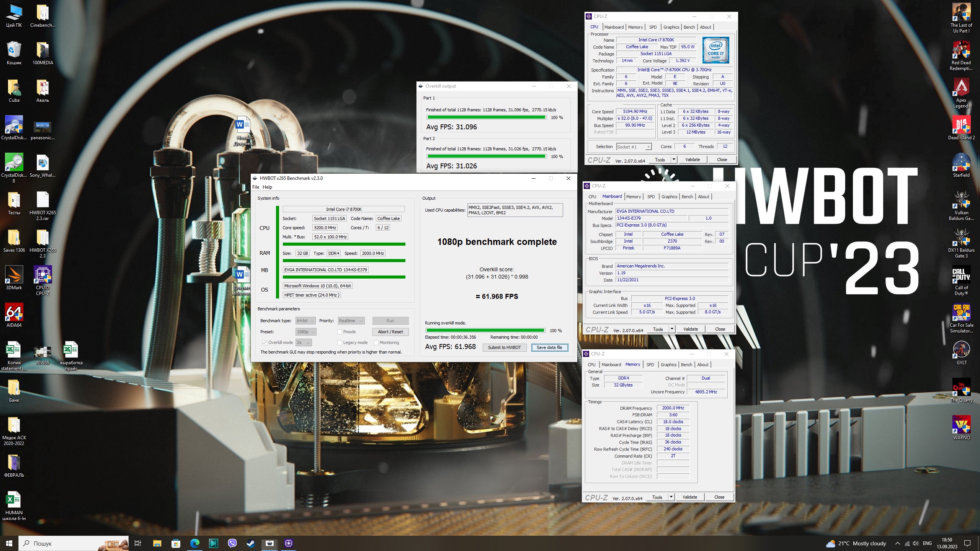Screen dimensions: 980x551
Task: Launch Apex Legends from the desktop
Action: [961, 93]
